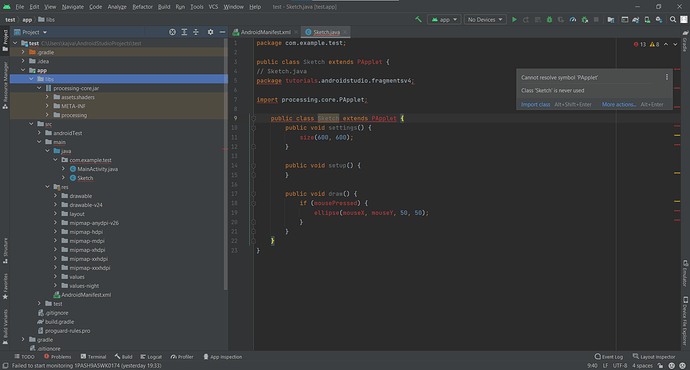Open the Gradle side panel
This screenshot has width=690, height=370.
pos(685,41)
